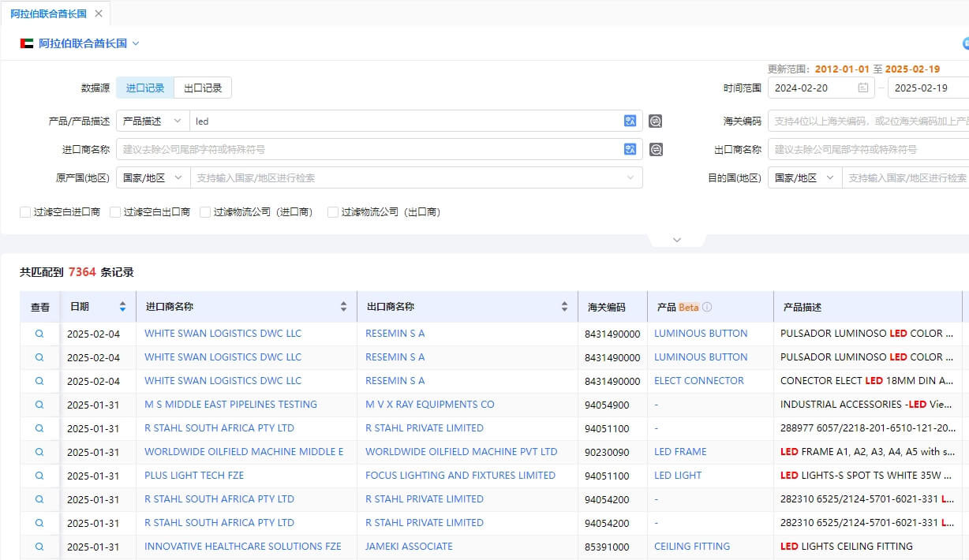Open importer PLUS LIGHT TECH FZE

point(194,476)
